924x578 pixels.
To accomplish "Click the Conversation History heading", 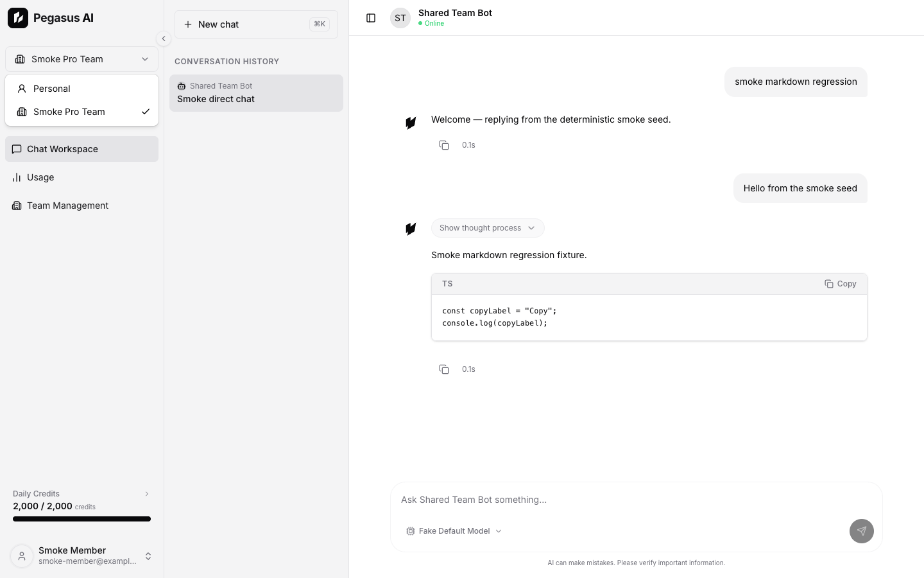I will (227, 62).
